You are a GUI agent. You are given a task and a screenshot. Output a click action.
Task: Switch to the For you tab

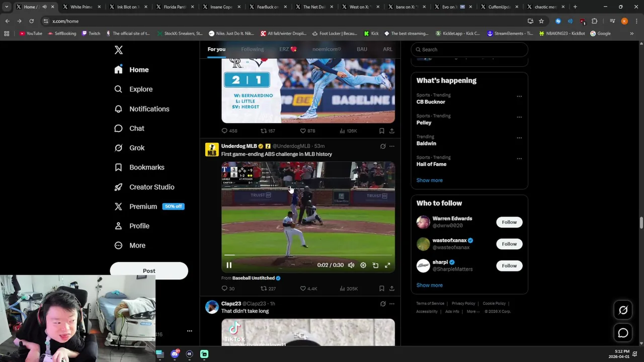[216, 49]
